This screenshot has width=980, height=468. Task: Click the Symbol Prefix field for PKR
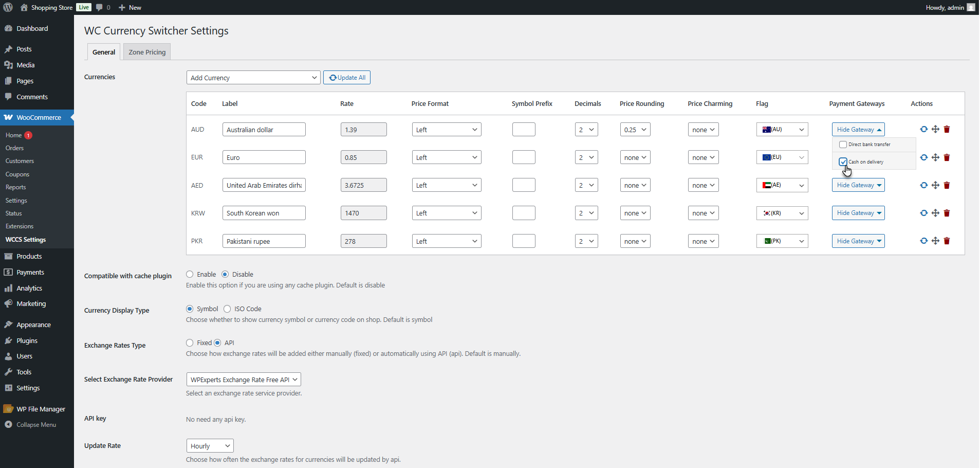[x=524, y=241]
